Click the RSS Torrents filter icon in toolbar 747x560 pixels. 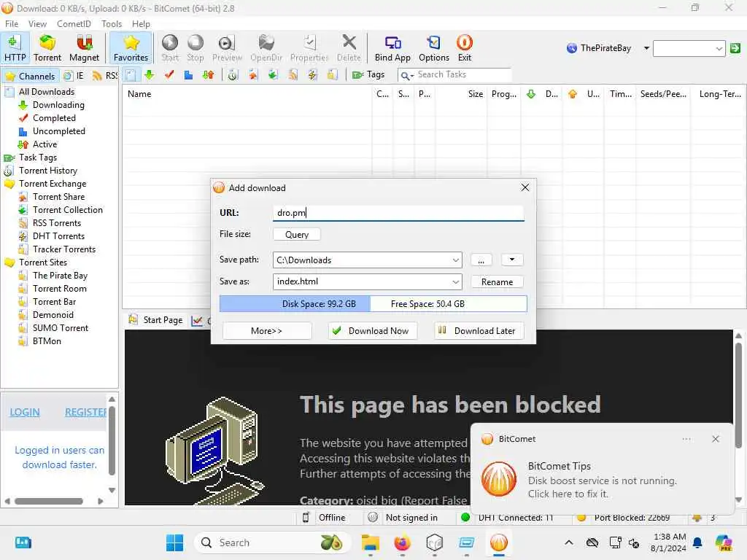[293, 75]
